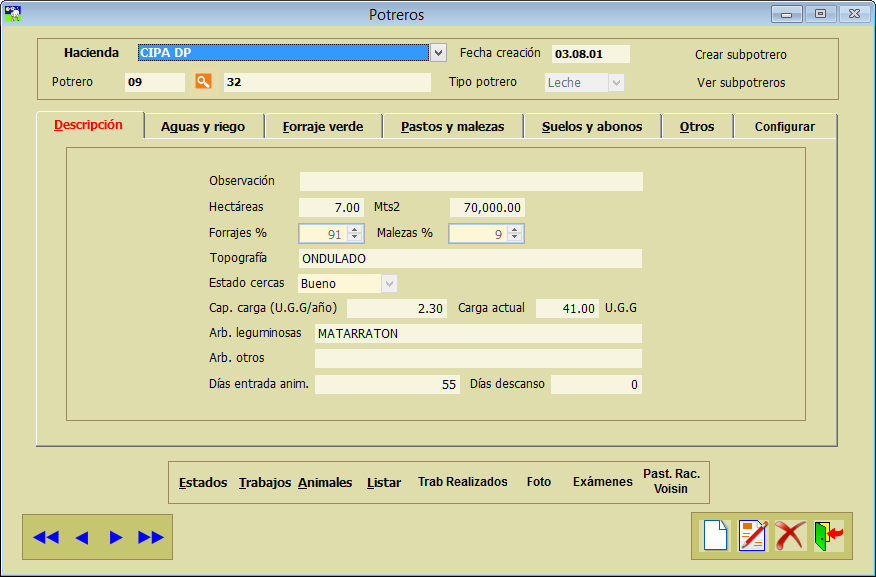Click the Observación text field
The image size is (876, 577).
point(471,181)
